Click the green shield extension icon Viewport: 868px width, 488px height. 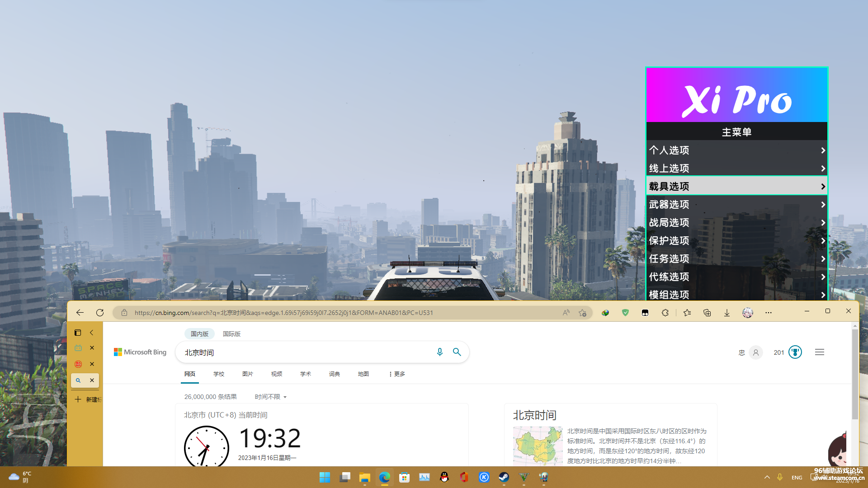point(625,312)
